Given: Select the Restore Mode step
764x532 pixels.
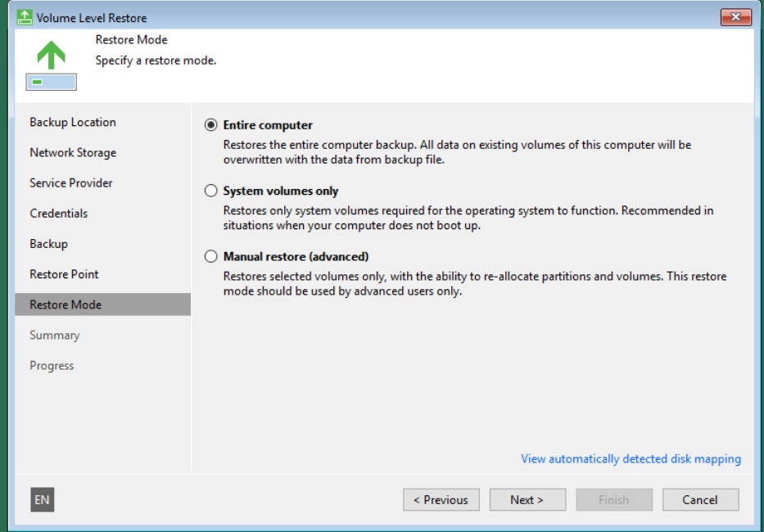Looking at the screenshot, I should point(66,304).
